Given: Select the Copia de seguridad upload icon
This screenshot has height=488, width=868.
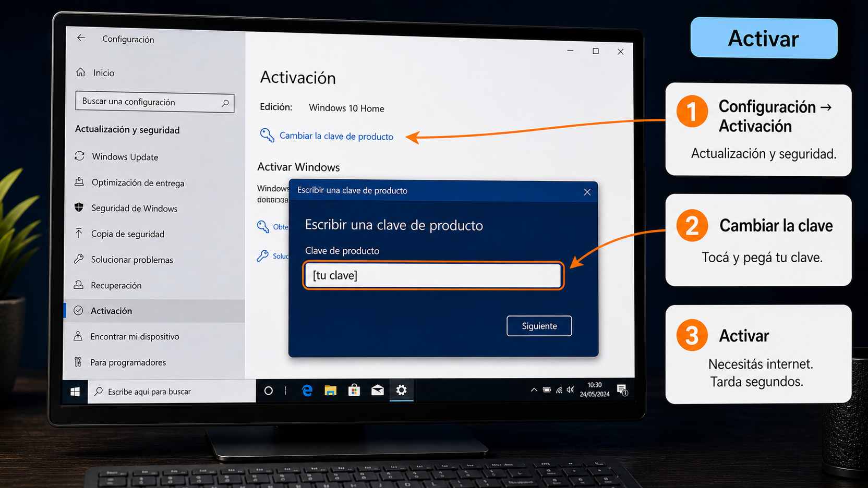Looking at the screenshot, I should coord(79,233).
